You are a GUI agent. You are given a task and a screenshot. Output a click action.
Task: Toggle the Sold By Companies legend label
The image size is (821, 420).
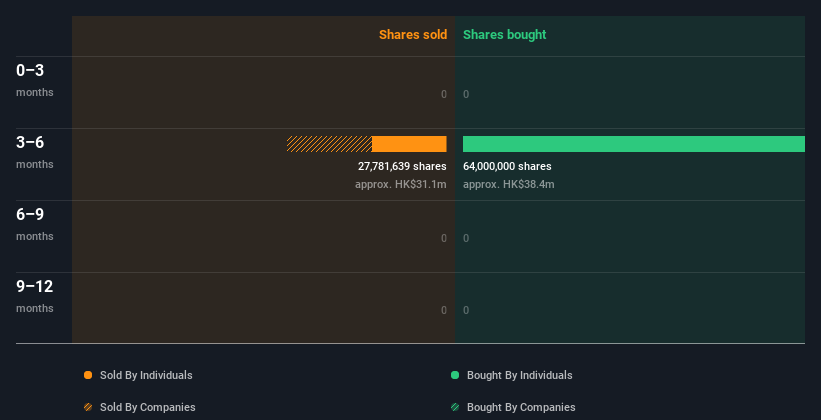coord(148,407)
